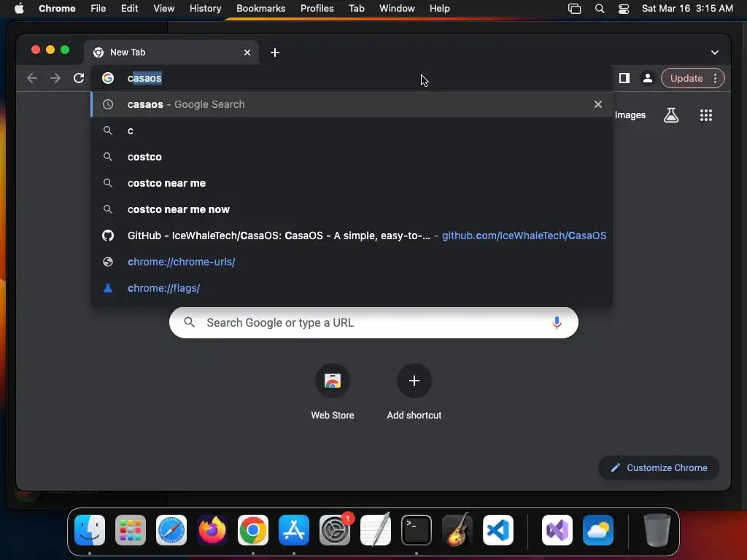Select the costco suggestion
This screenshot has height=560, width=747.
click(352, 157)
